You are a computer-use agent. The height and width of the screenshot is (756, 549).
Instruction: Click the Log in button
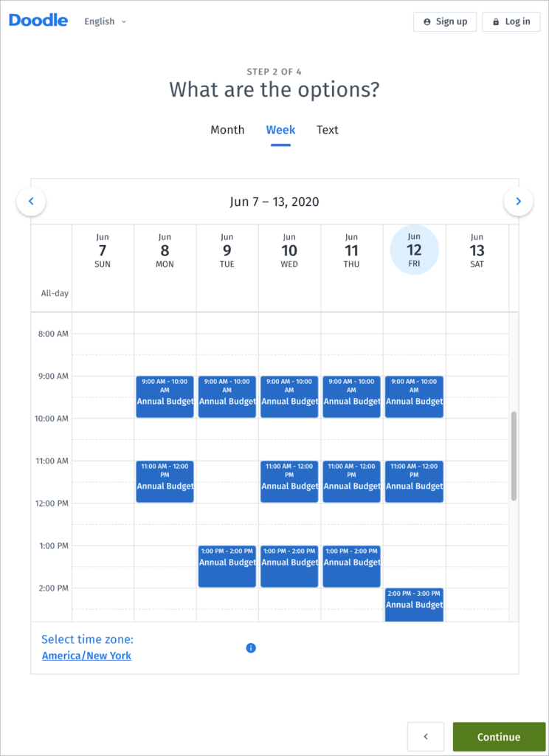511,21
